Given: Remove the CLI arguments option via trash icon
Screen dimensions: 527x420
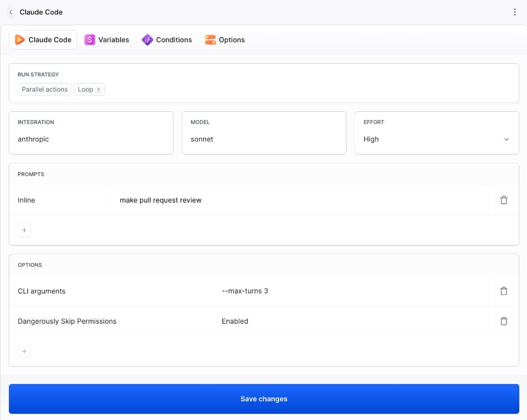Looking at the screenshot, I should (503, 291).
